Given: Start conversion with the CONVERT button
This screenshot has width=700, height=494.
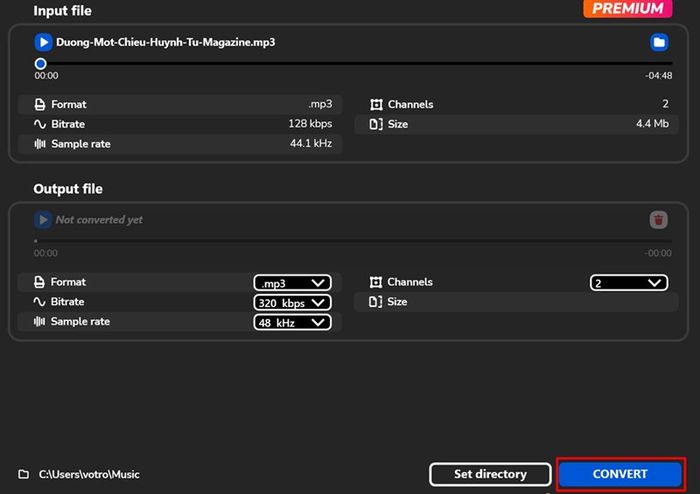Looking at the screenshot, I should pyautogui.click(x=620, y=474).
